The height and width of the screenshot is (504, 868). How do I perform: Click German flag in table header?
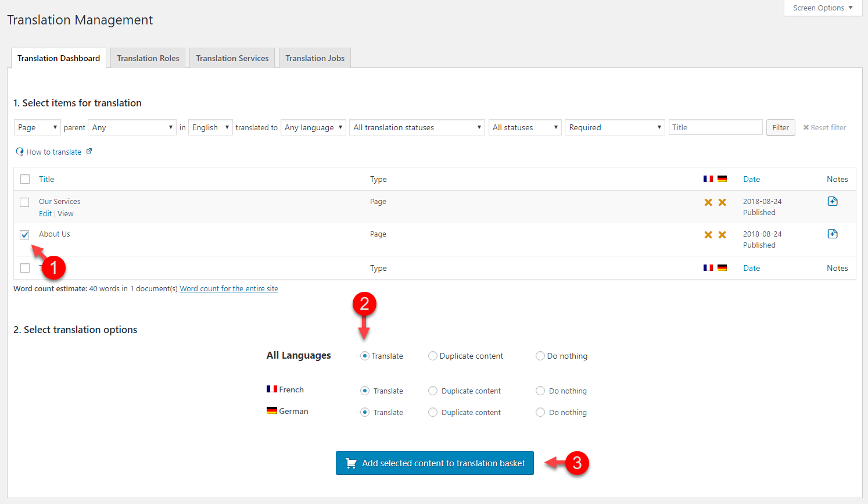tap(722, 179)
